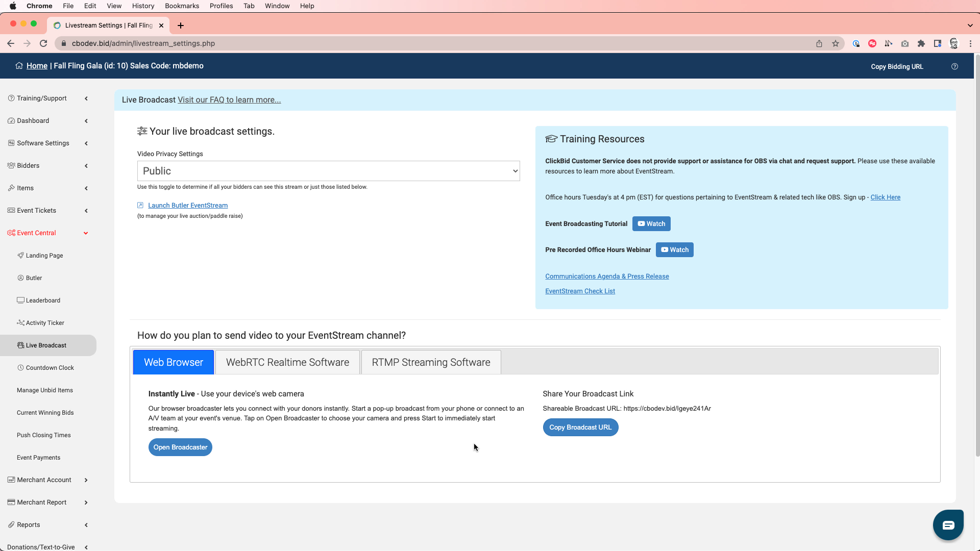Open Chrome extensions puzzle icon
The height and width of the screenshot is (551, 980).
(x=921, y=43)
